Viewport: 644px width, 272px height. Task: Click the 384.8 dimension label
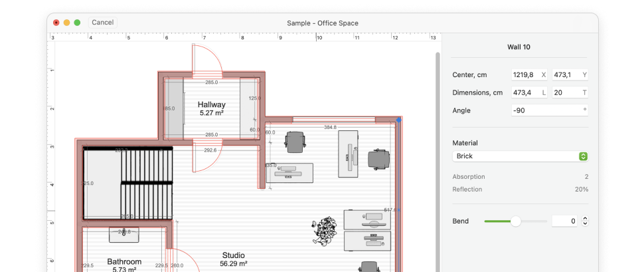330,127
